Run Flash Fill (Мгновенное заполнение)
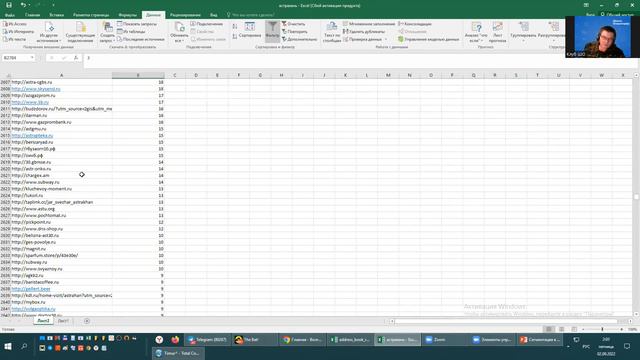The width and height of the screenshot is (640, 360). click(x=369, y=24)
